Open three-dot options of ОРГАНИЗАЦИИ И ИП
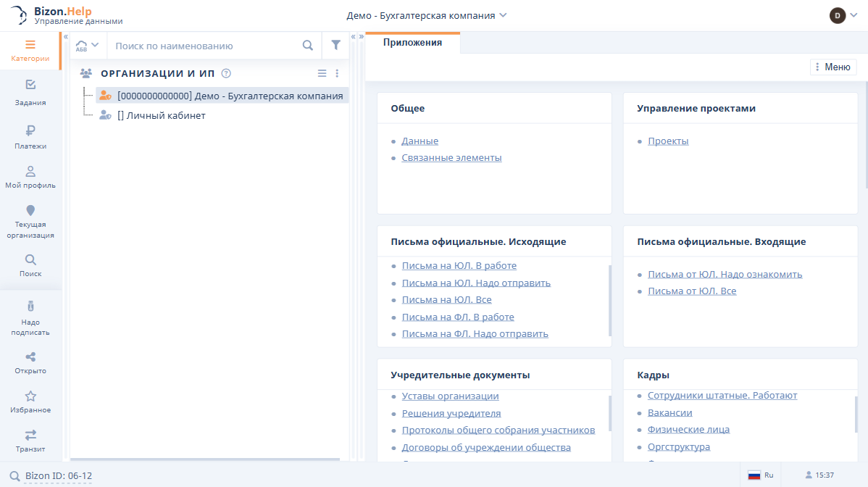Image resolution: width=868 pixels, height=487 pixels. (337, 73)
